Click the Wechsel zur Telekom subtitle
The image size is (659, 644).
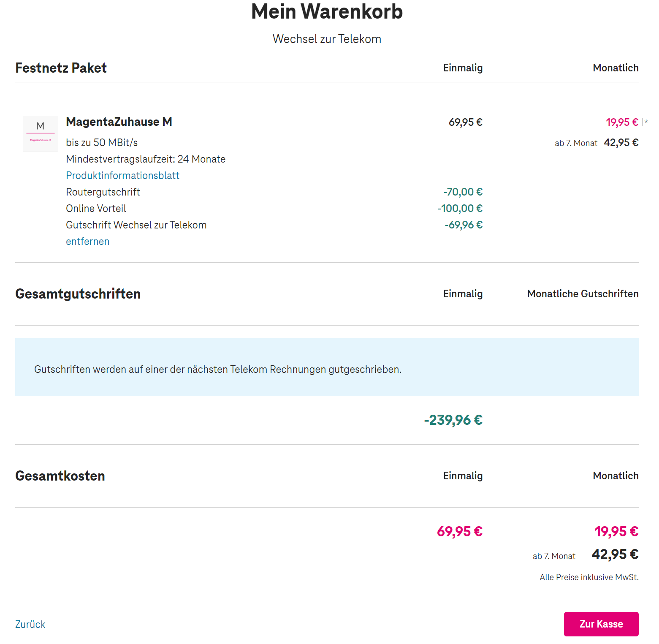pos(327,39)
